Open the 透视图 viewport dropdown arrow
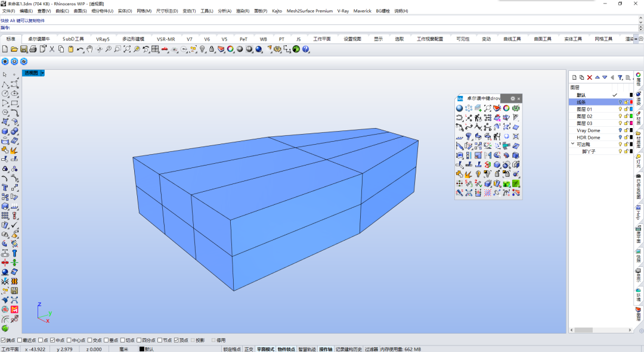 coord(42,73)
